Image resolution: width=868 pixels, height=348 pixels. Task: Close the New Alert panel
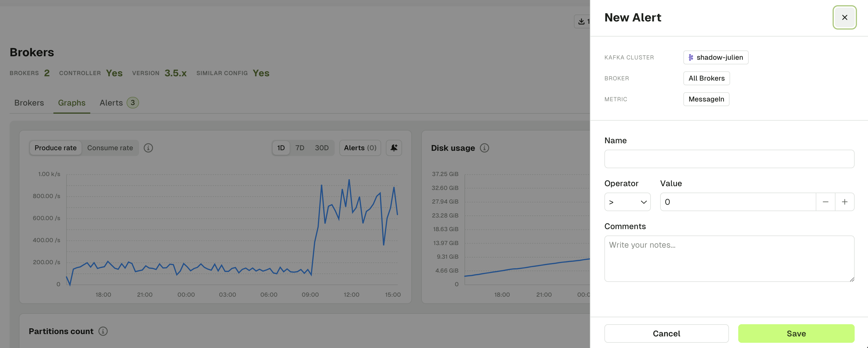(844, 17)
